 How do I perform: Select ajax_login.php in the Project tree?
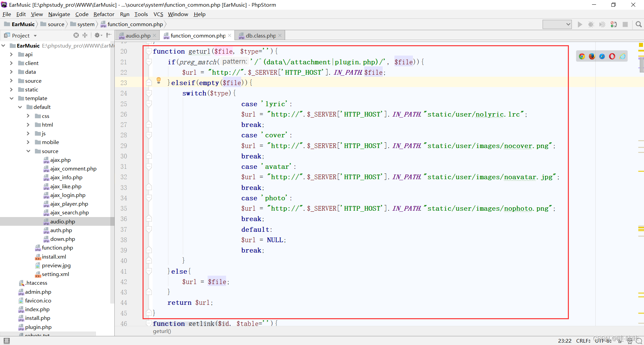click(68, 195)
